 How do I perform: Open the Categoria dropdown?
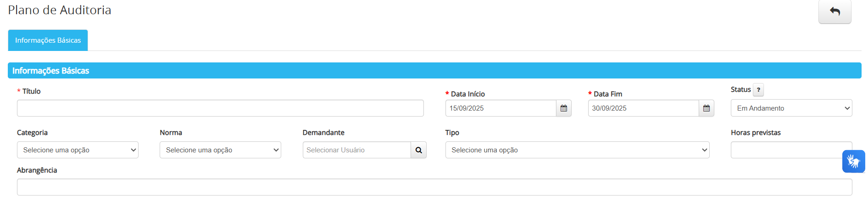click(78, 150)
